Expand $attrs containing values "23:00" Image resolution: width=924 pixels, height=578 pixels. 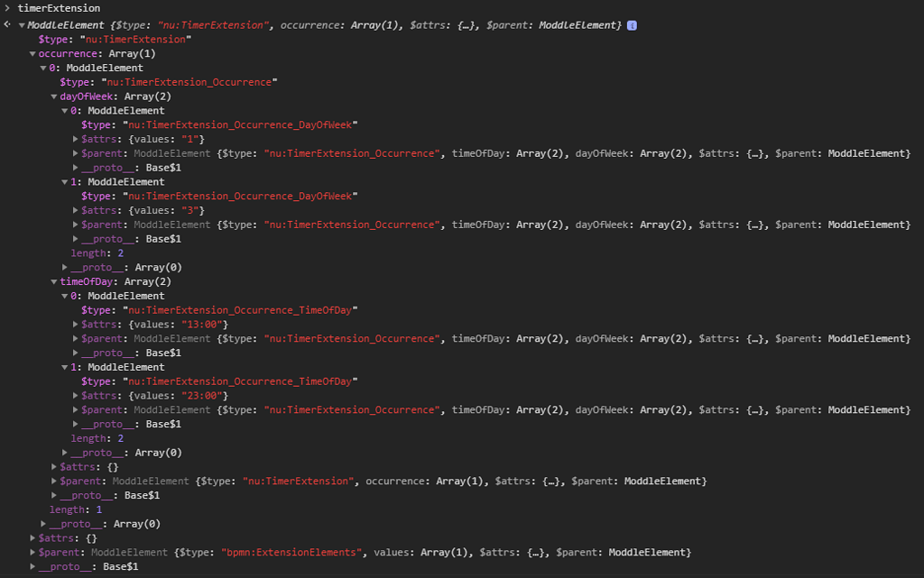75,395
